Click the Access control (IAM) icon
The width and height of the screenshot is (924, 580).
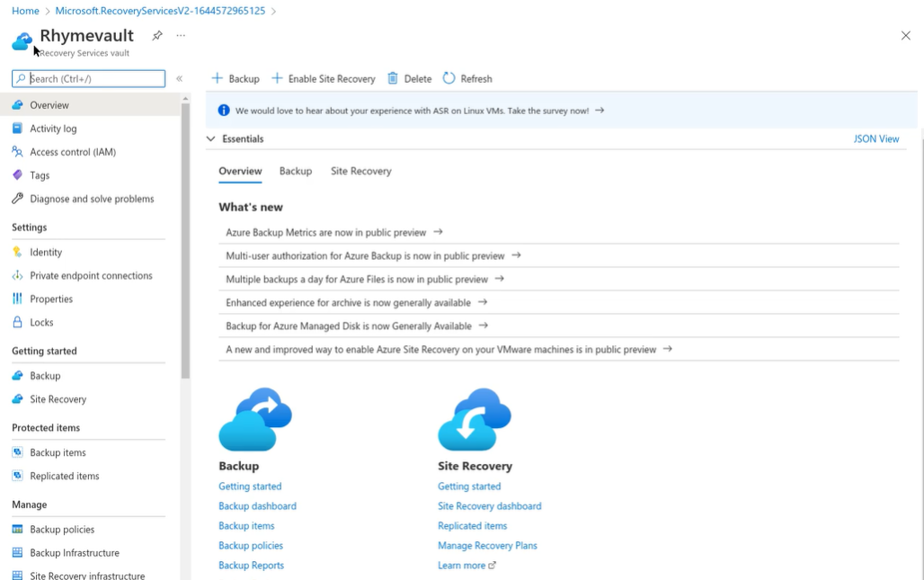(x=18, y=151)
